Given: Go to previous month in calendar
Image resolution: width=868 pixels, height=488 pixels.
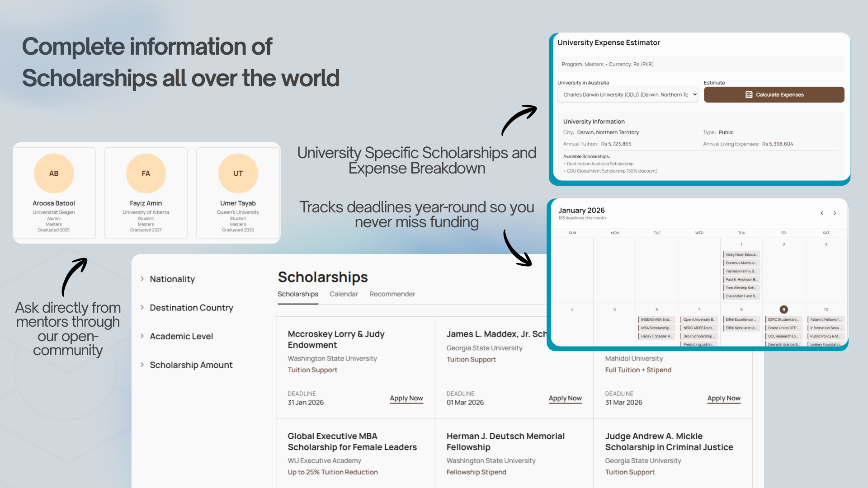Looking at the screenshot, I should coord(822,213).
